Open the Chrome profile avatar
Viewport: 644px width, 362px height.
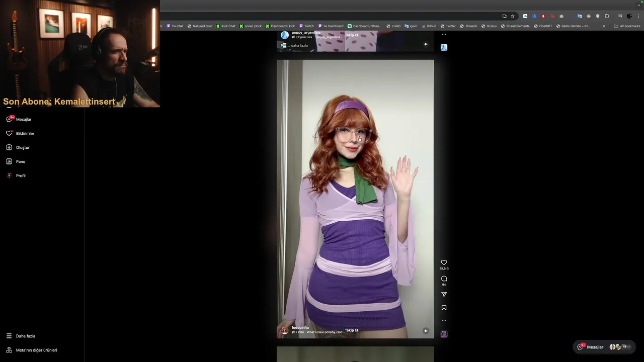pyautogui.click(x=629, y=16)
